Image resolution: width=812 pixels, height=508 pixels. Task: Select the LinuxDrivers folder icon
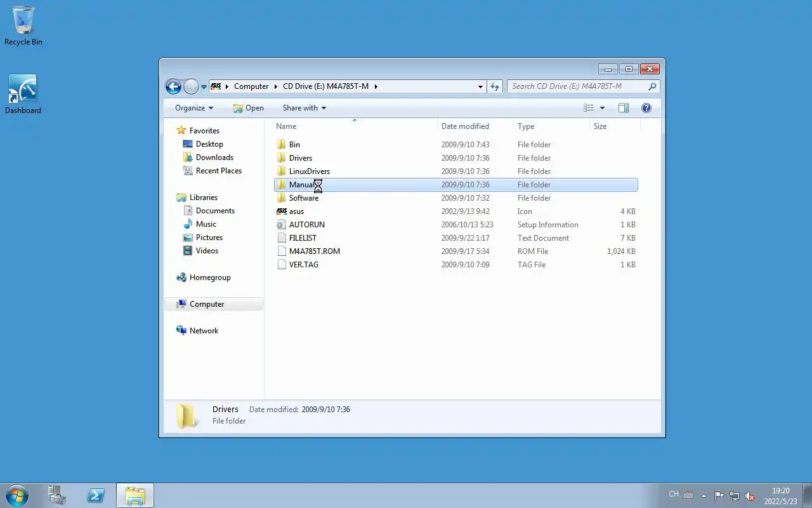click(x=282, y=171)
